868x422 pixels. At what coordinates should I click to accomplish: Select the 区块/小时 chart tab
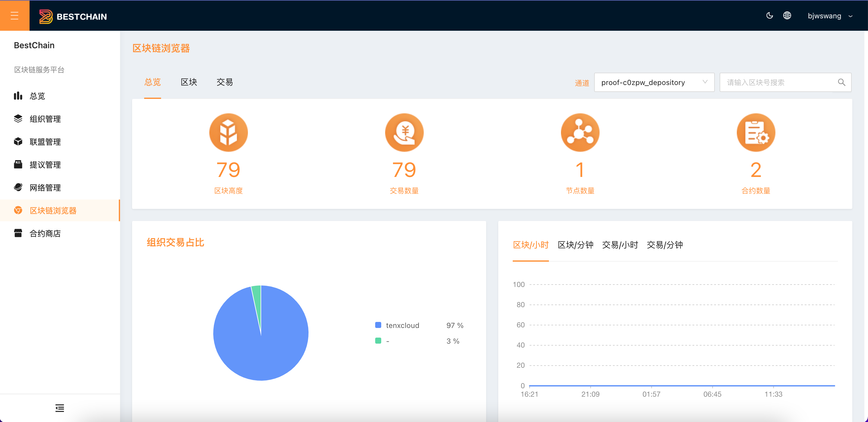tap(531, 245)
